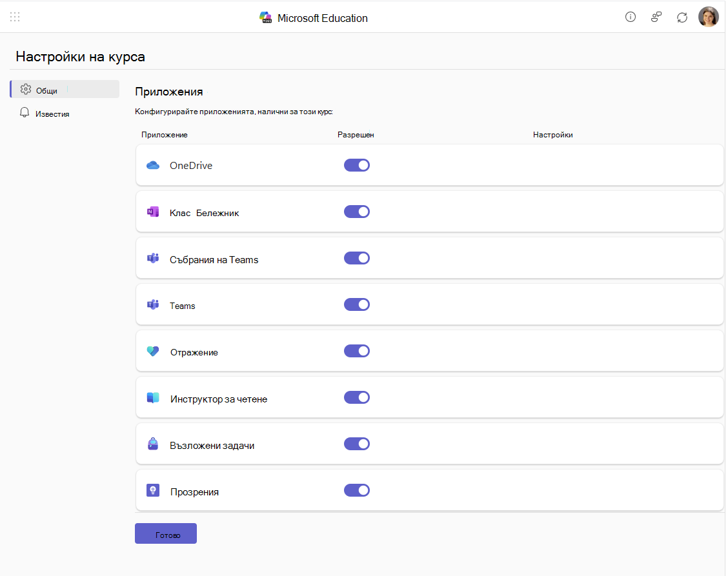Click the Възложени задачи backpack icon
This screenshot has height=576, width=728.
click(153, 444)
